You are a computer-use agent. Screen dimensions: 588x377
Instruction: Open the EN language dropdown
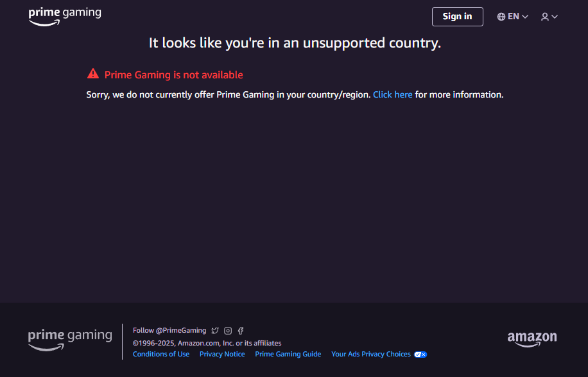tap(513, 17)
